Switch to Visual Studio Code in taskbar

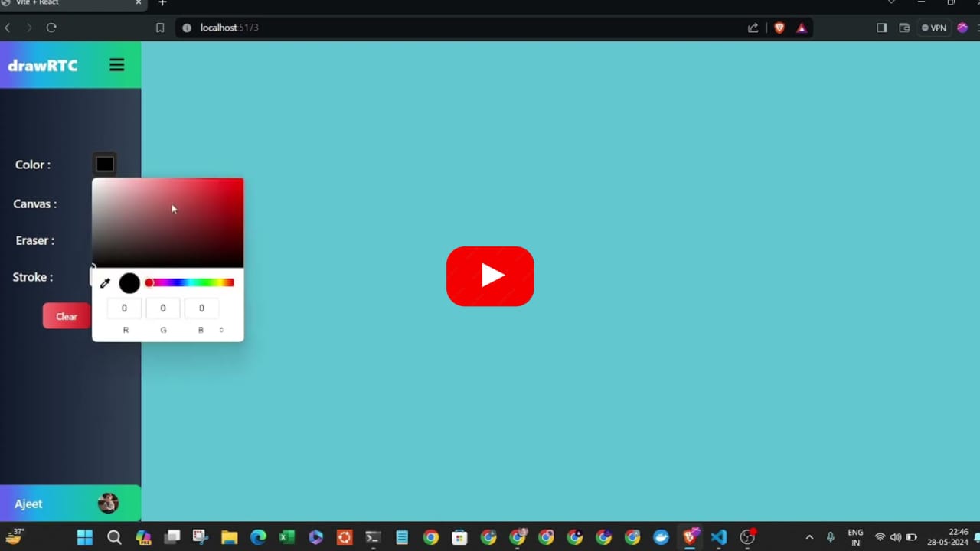pos(718,537)
